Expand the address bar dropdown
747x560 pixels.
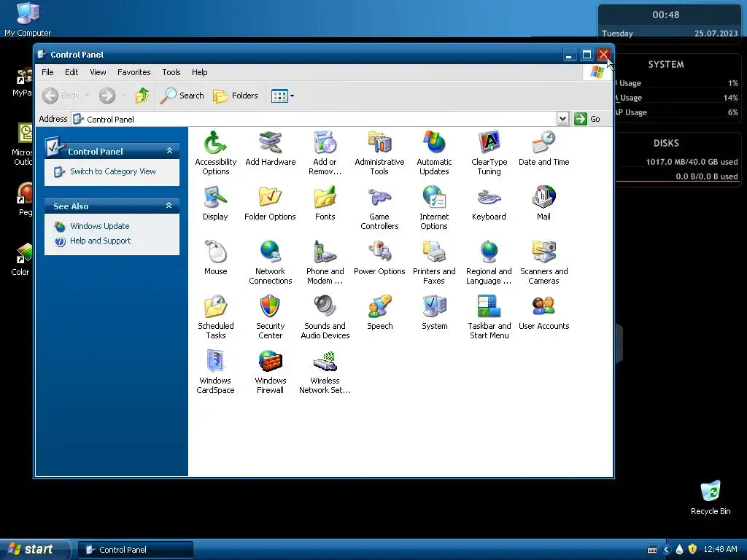click(x=562, y=119)
